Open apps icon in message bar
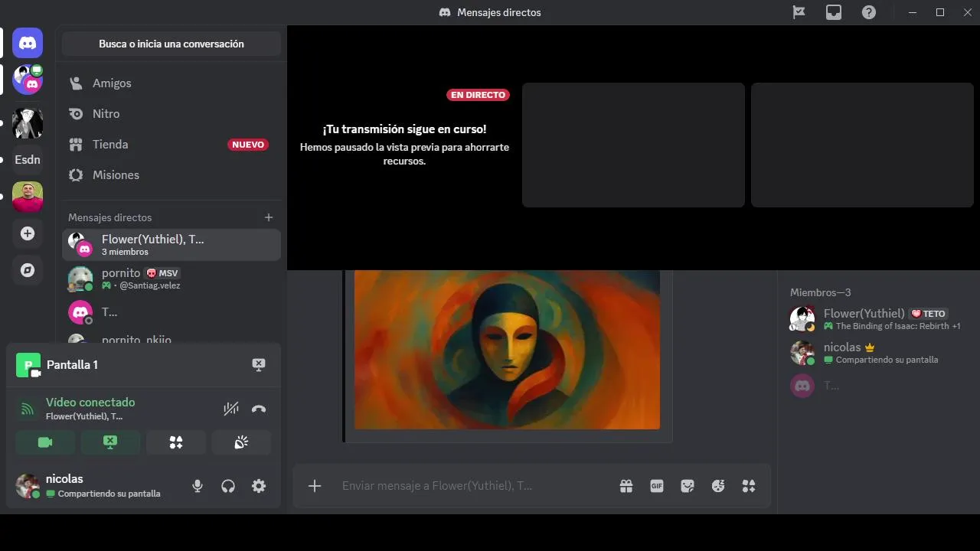Viewport: 980px width, 551px height. tap(749, 486)
